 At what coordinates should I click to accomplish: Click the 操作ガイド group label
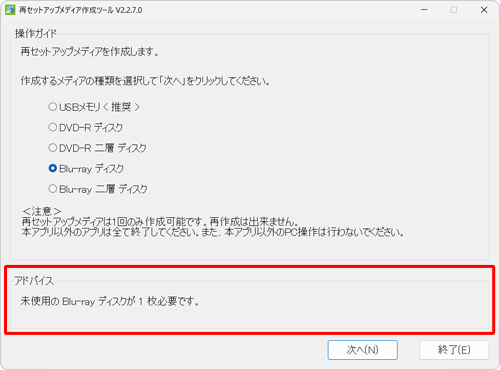(x=36, y=33)
